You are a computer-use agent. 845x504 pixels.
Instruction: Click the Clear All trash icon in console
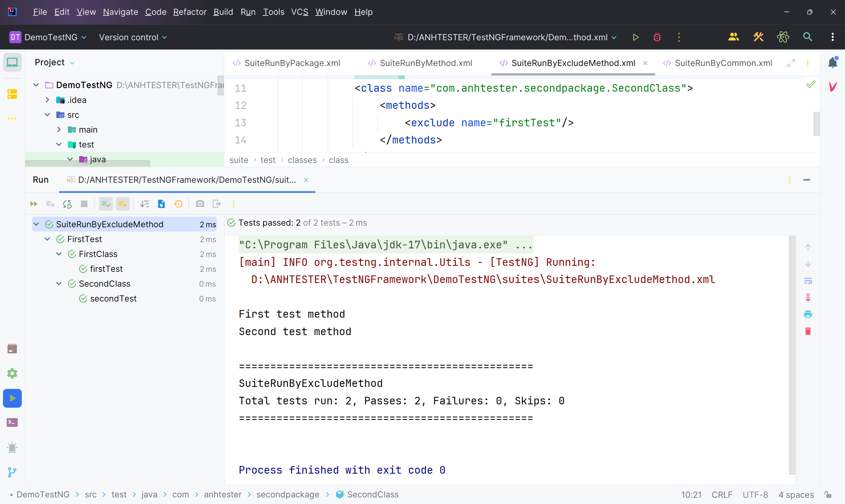tap(808, 331)
